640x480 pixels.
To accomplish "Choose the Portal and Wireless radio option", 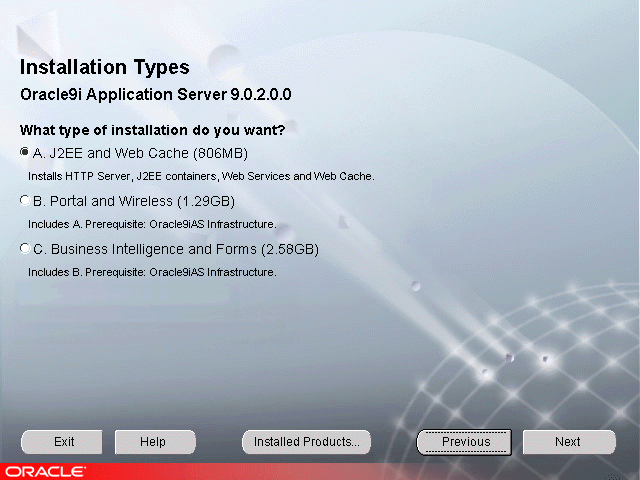I will click(25, 200).
